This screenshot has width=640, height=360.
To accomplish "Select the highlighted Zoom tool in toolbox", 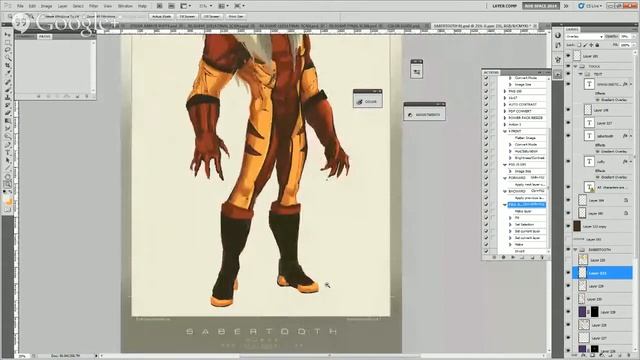I will pyautogui.click(x=8, y=185).
